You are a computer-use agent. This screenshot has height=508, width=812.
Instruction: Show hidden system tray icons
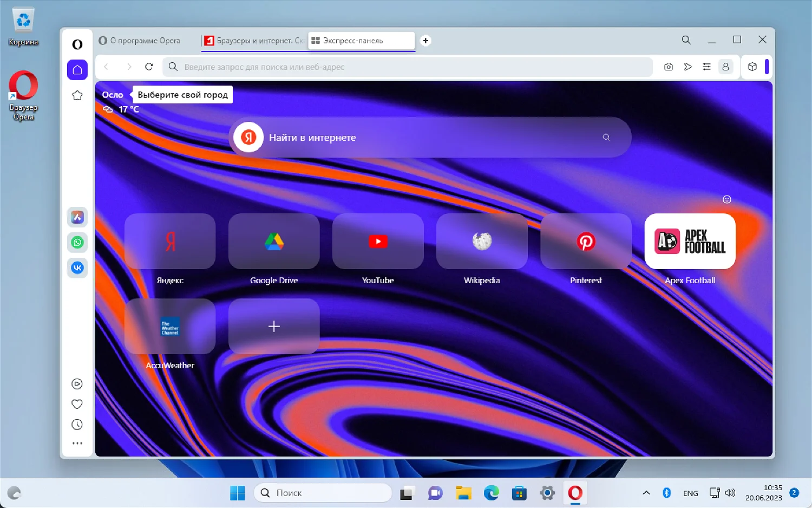tap(646, 493)
